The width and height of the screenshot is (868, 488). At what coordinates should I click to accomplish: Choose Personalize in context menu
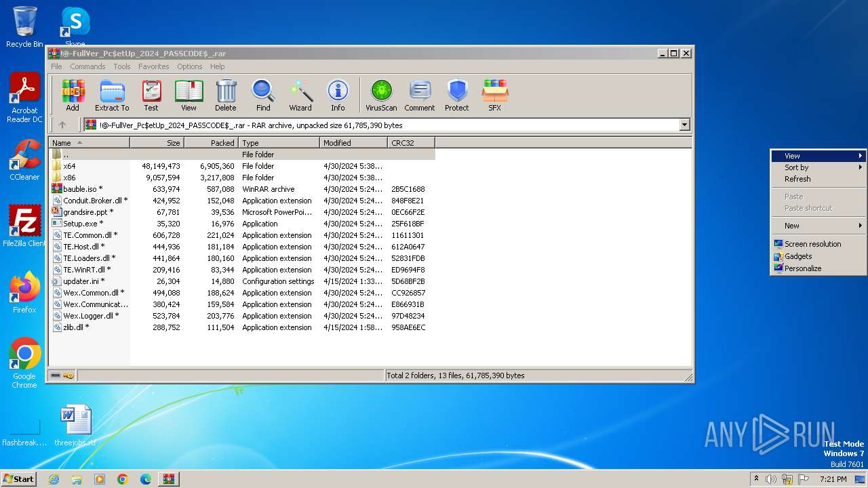point(818,268)
